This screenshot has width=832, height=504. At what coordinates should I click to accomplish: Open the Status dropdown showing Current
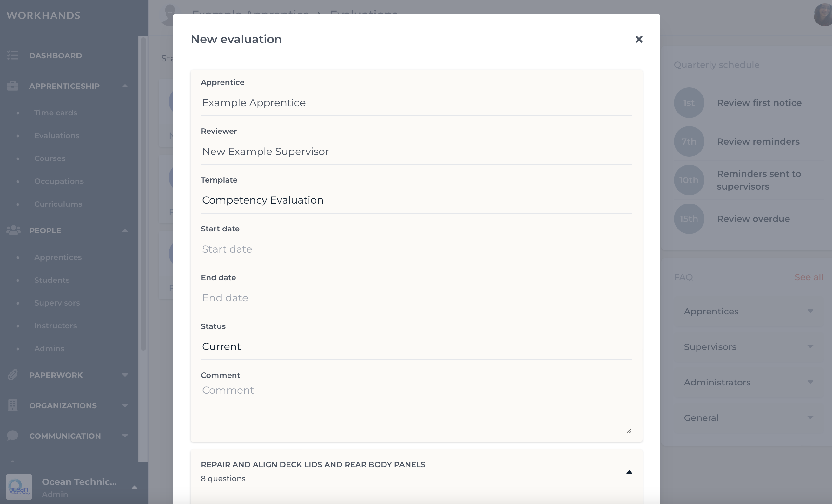(x=416, y=346)
